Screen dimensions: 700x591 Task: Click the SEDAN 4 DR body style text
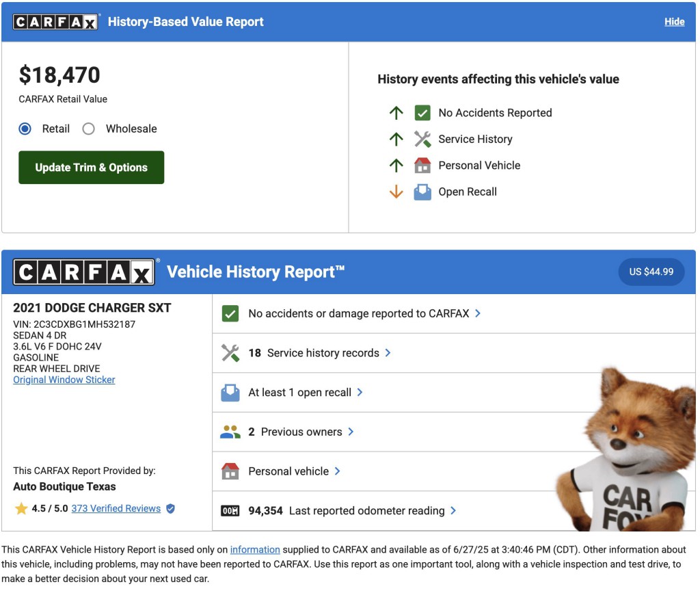40,335
